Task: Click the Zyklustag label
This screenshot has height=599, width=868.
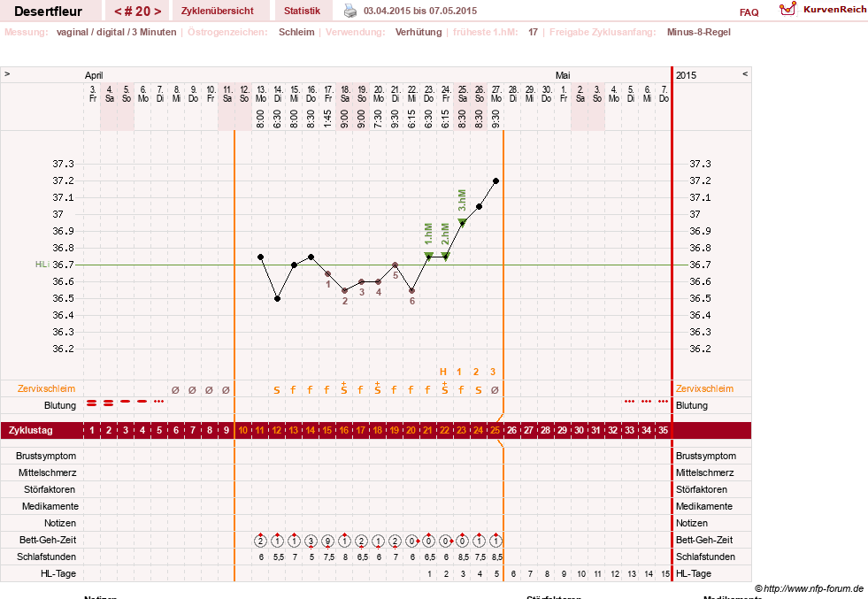Action: (x=30, y=430)
